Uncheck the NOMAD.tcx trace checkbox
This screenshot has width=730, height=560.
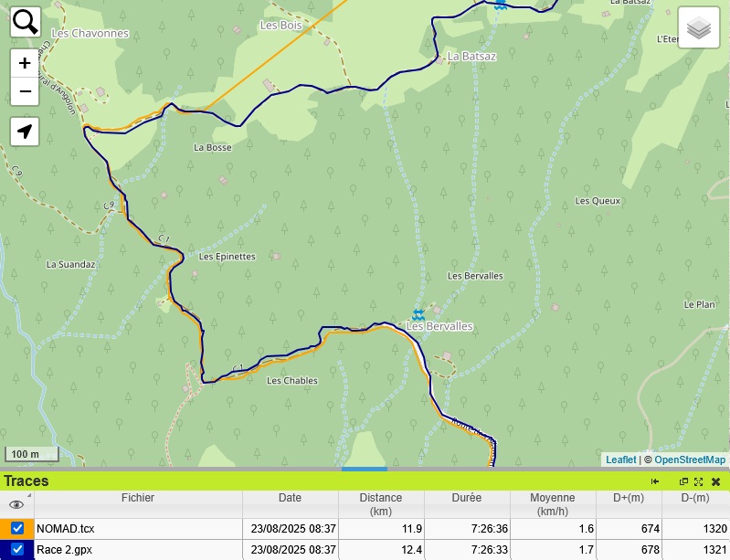(17, 528)
